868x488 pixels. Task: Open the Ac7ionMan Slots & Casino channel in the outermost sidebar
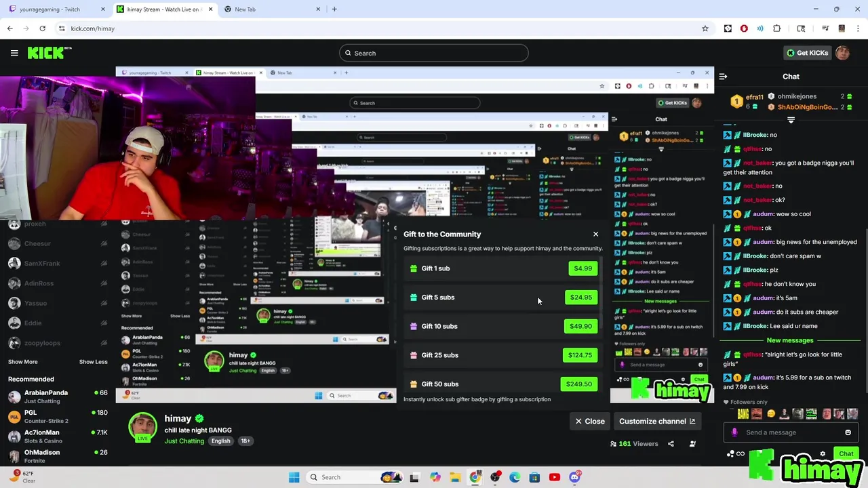(58, 436)
